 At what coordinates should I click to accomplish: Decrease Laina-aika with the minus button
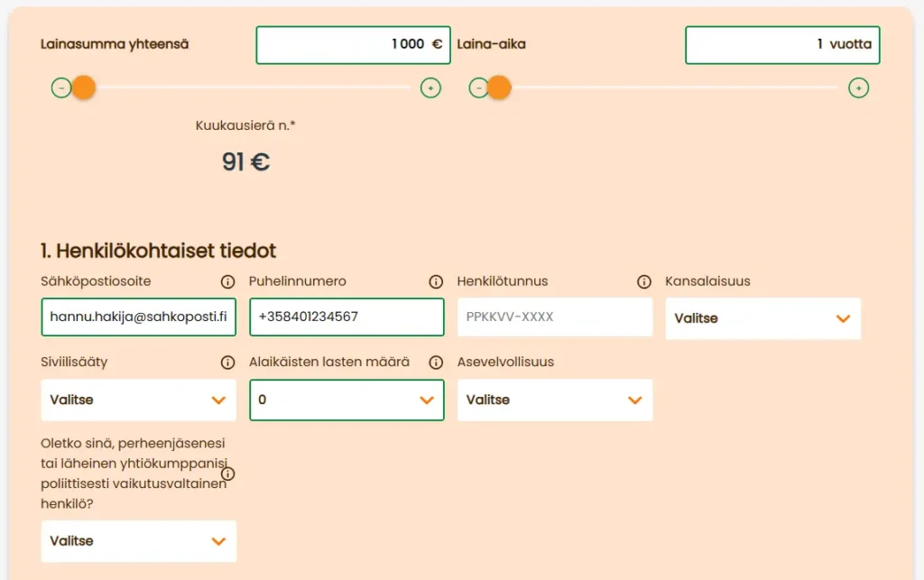(x=479, y=88)
